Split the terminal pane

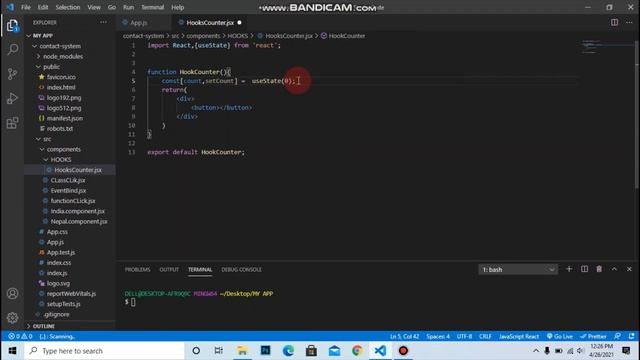tap(584, 269)
